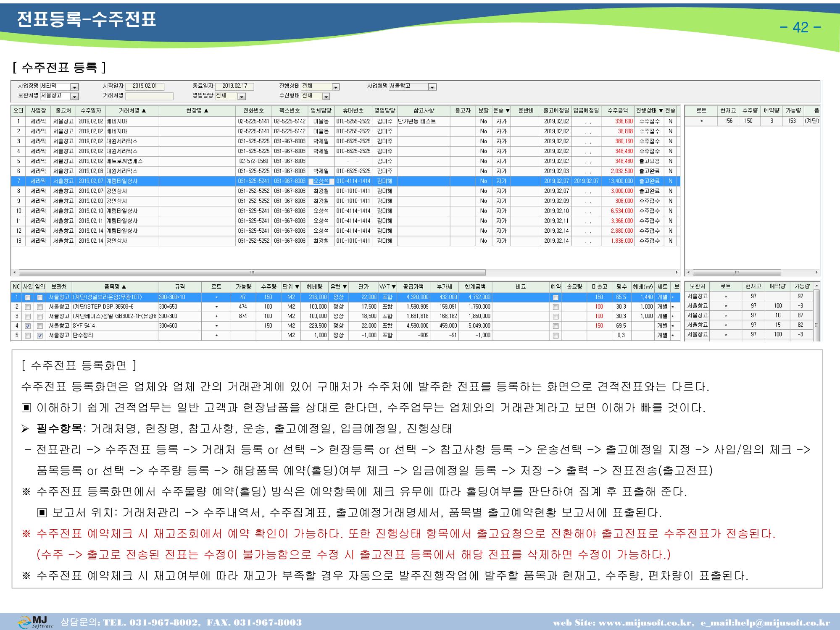Toggle 사입 checkbox for (계단)STEP DSP 36503-6

pos(28,307)
